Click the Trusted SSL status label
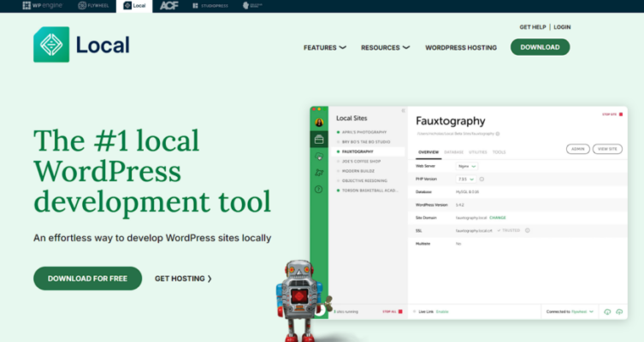Viewport: 644px width, 342px height. (x=509, y=230)
